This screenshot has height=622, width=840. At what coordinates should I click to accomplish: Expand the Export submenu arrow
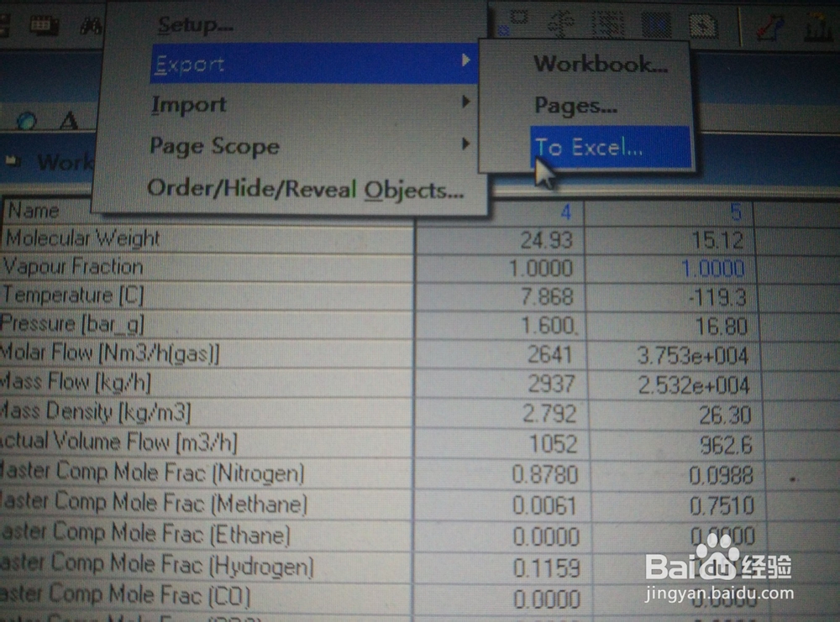tap(465, 60)
